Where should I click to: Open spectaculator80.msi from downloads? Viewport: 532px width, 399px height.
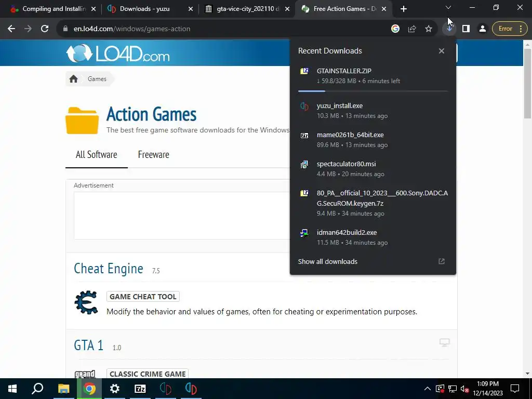[x=373, y=169]
